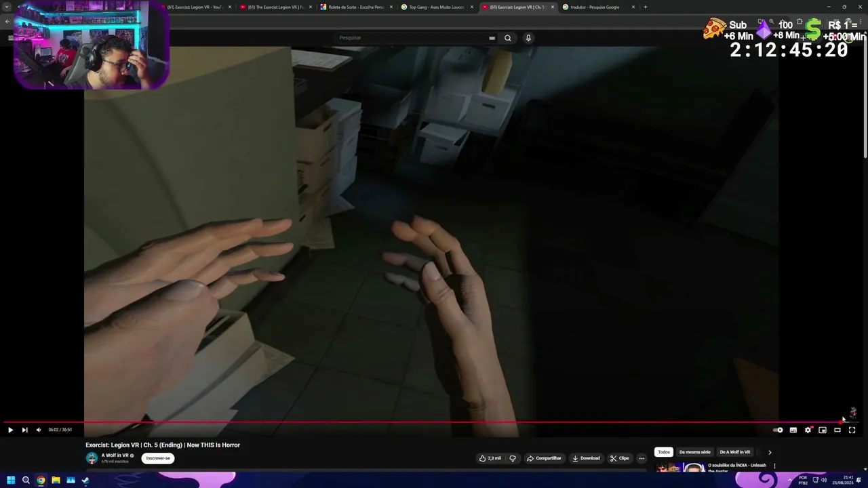Open Windows taskbar search
The image size is (868, 488).
(26, 480)
